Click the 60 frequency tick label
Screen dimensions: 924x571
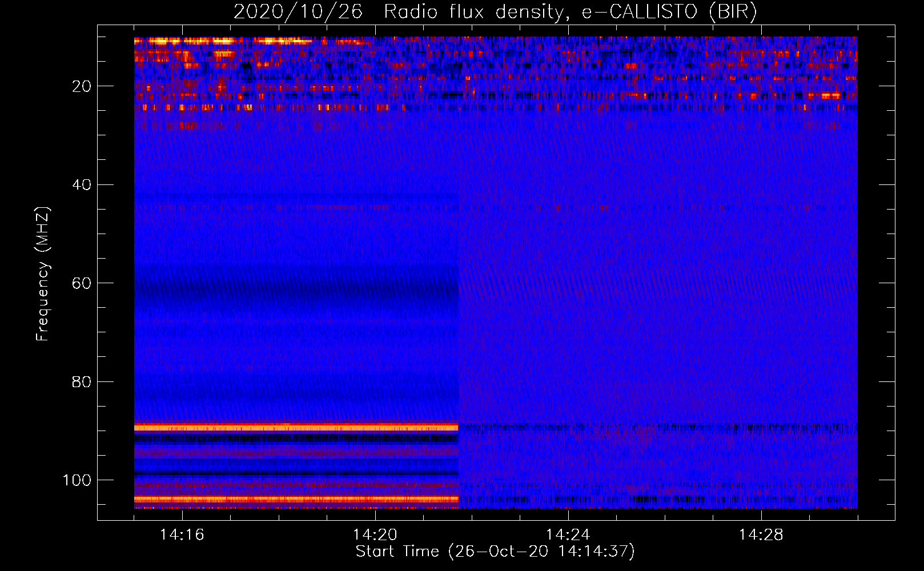tap(82, 284)
